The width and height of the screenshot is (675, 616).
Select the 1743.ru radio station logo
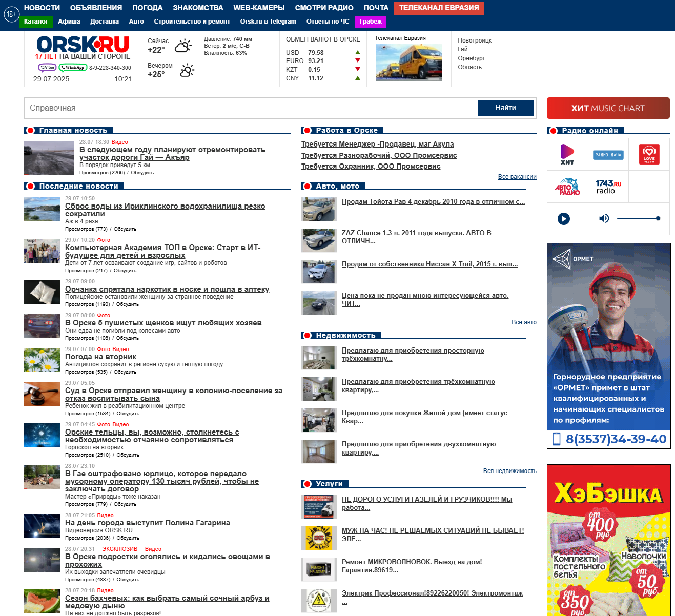pos(608,187)
